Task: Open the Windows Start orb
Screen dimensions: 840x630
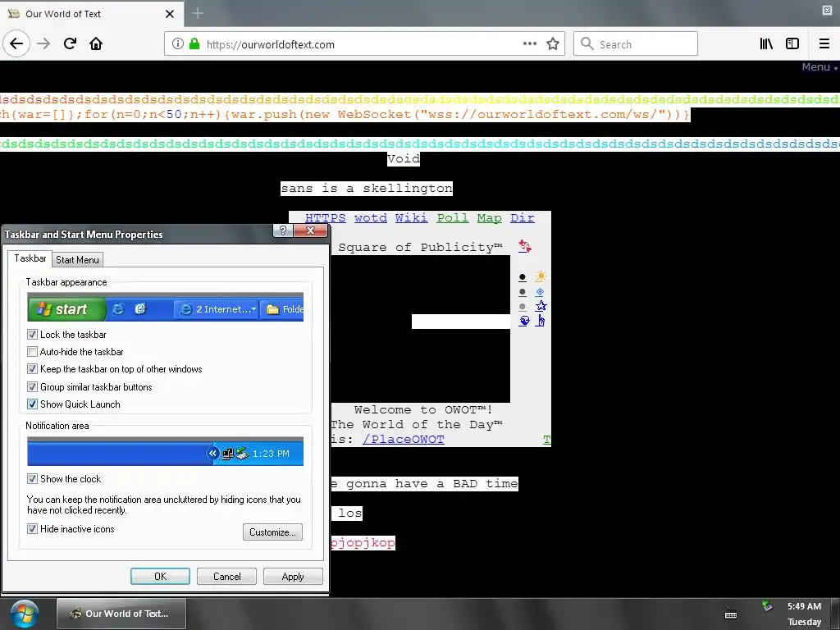Action: (25, 614)
